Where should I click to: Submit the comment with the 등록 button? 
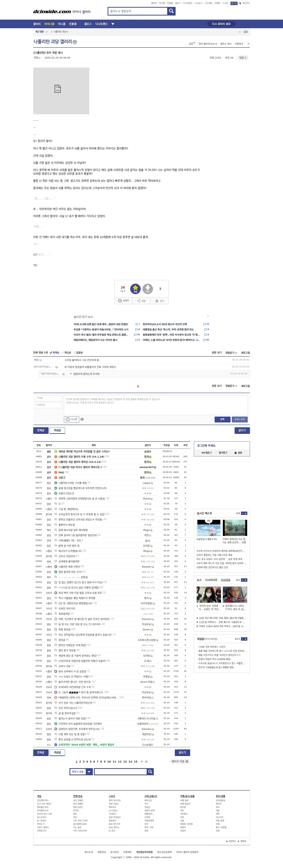tap(222, 419)
